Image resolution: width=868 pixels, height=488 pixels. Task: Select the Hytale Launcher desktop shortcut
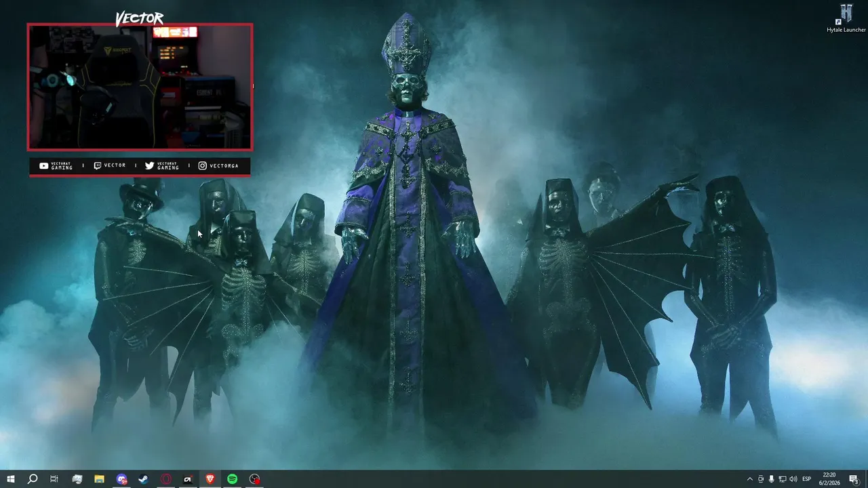[x=846, y=18]
